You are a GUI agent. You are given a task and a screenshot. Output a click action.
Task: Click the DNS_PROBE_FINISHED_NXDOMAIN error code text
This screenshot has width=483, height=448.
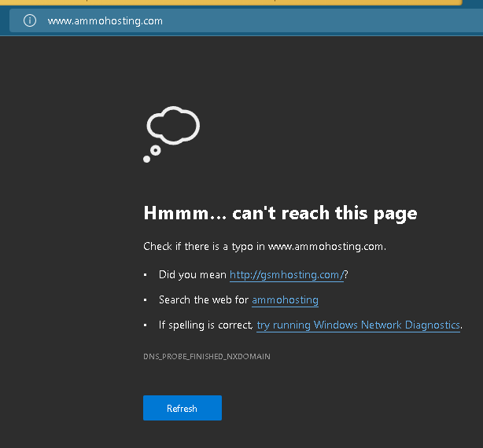point(207,356)
